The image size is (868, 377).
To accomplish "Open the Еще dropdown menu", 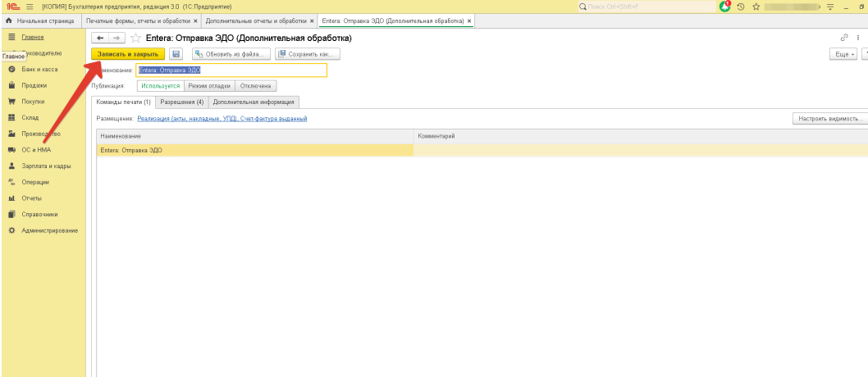I will 843,54.
